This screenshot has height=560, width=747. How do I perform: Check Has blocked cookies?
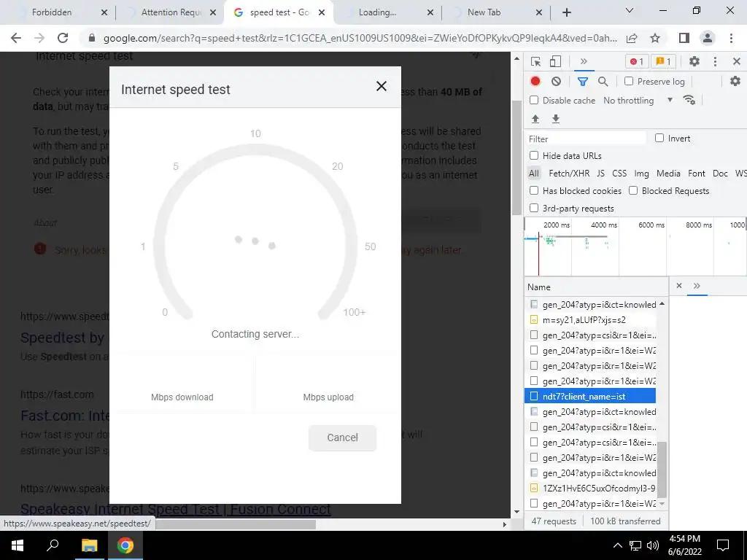[x=534, y=191]
